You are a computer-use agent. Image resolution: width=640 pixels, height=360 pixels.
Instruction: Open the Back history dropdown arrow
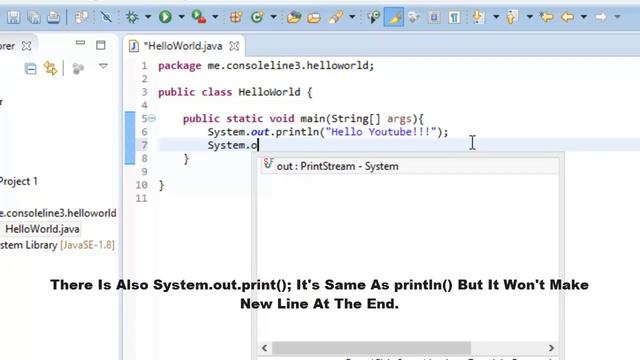(584, 17)
